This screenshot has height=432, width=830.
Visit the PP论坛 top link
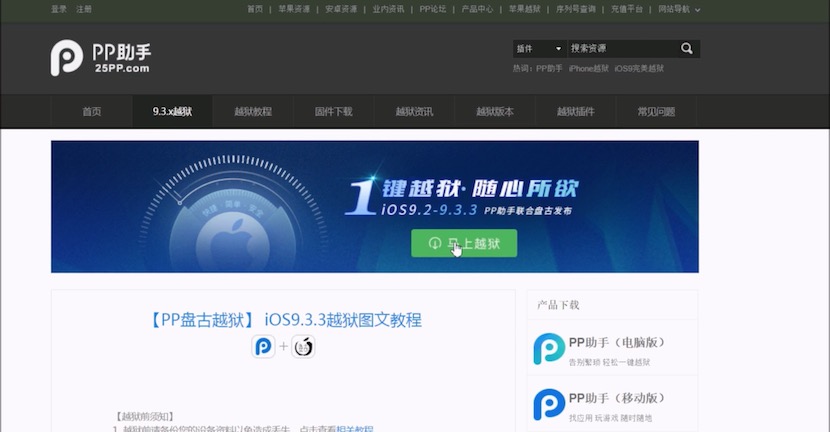point(433,9)
